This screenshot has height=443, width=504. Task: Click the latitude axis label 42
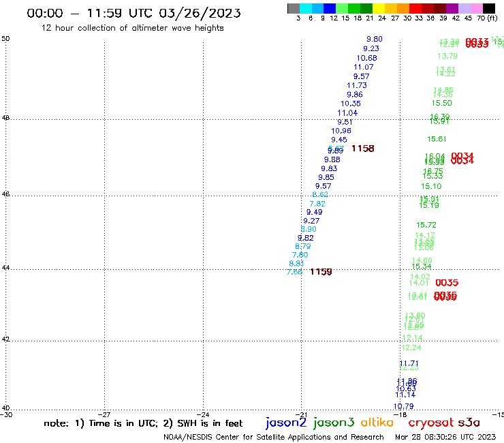tap(5, 339)
